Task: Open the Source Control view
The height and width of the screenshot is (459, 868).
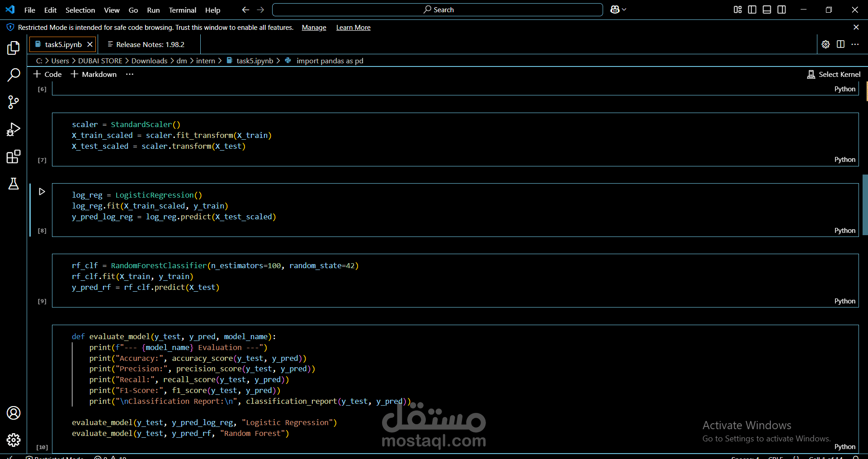Action: point(14,102)
